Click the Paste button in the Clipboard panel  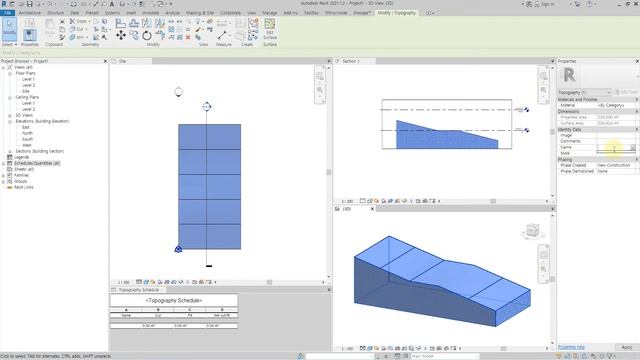[x=50, y=28]
